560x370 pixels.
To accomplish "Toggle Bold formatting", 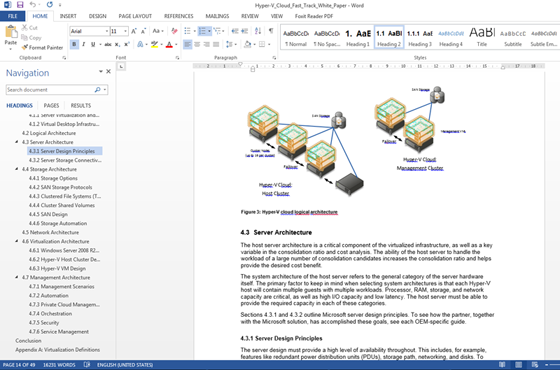I will pyautogui.click(x=74, y=44).
